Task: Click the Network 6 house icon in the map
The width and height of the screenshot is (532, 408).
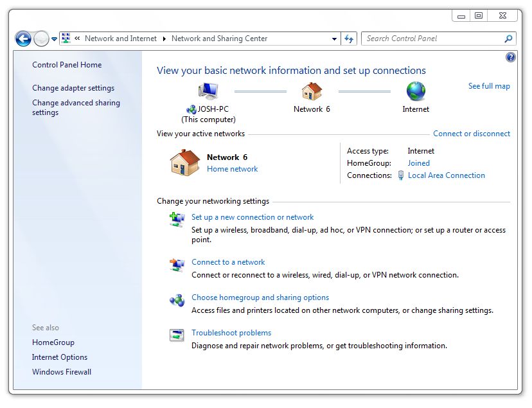Action: (312, 91)
